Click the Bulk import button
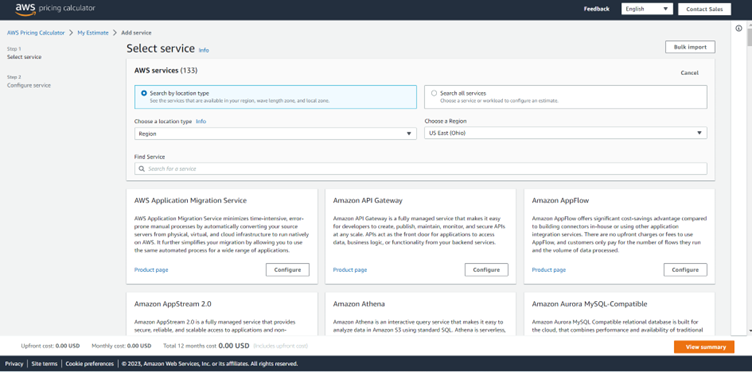This screenshot has height=372, width=752. 690,47
